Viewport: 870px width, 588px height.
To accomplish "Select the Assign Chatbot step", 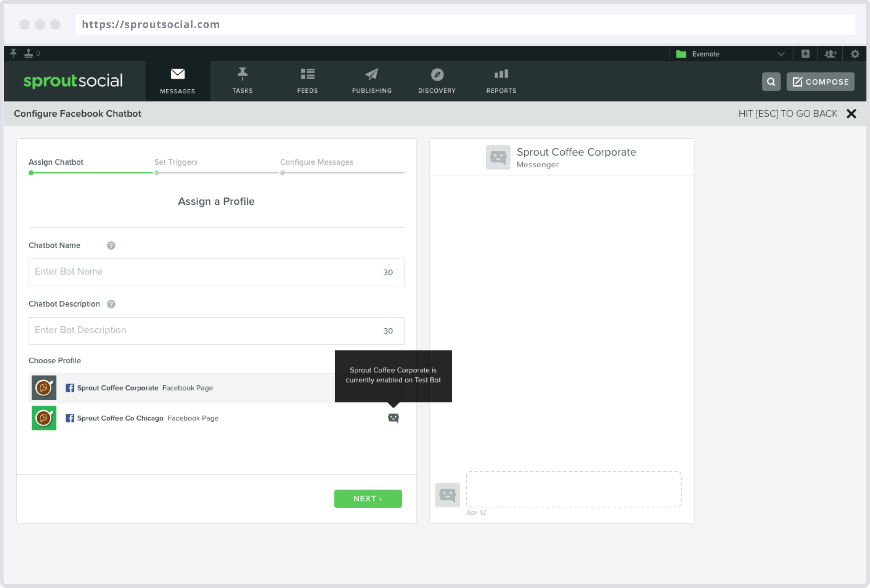I will (x=56, y=162).
